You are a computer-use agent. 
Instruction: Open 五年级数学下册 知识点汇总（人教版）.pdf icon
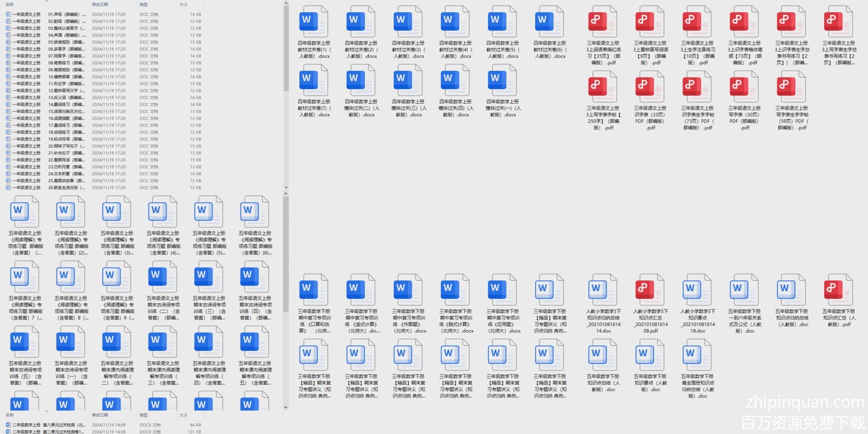(838, 290)
